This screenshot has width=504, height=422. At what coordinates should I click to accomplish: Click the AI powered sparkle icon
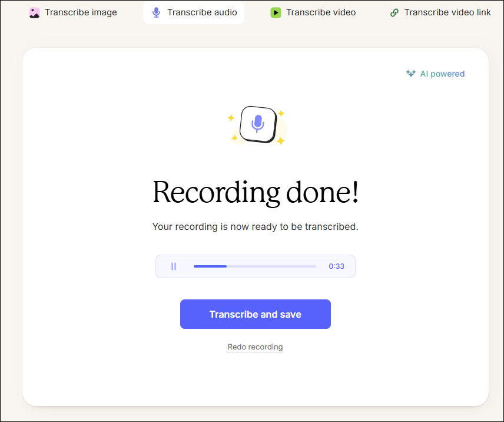[x=411, y=74]
